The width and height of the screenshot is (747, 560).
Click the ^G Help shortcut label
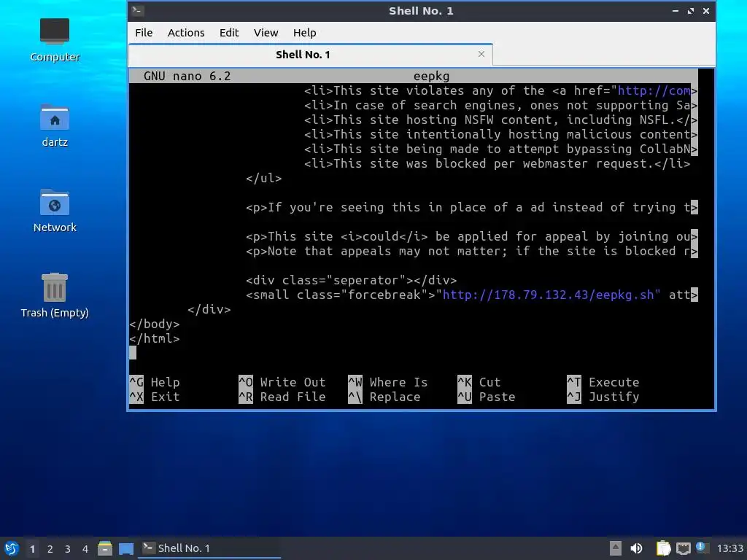[x=155, y=382]
